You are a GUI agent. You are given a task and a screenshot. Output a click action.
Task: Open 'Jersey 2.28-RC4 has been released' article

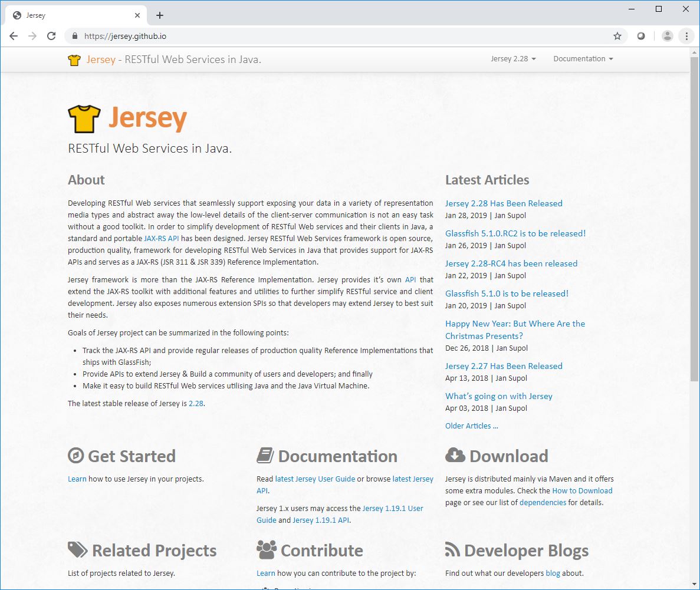pos(511,263)
